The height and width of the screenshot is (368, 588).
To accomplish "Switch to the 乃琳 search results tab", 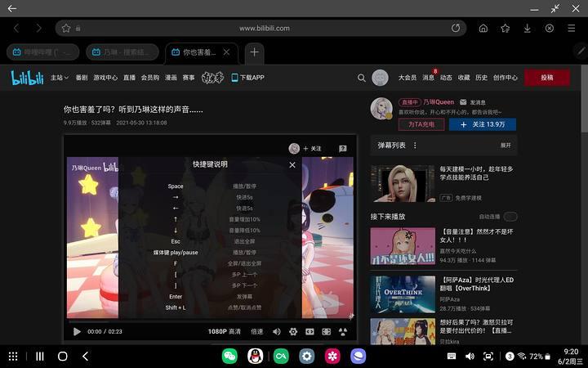I will tap(122, 52).
